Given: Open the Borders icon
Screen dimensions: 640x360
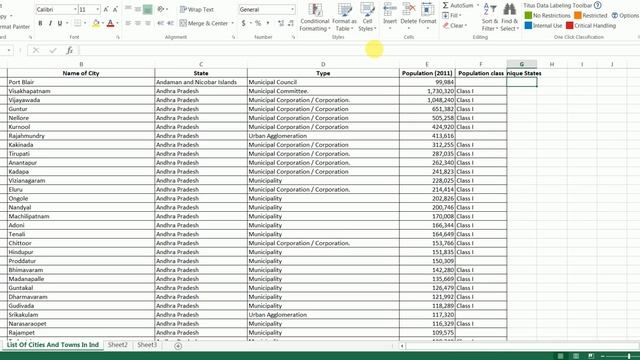Looking at the screenshot, I should [78, 23].
